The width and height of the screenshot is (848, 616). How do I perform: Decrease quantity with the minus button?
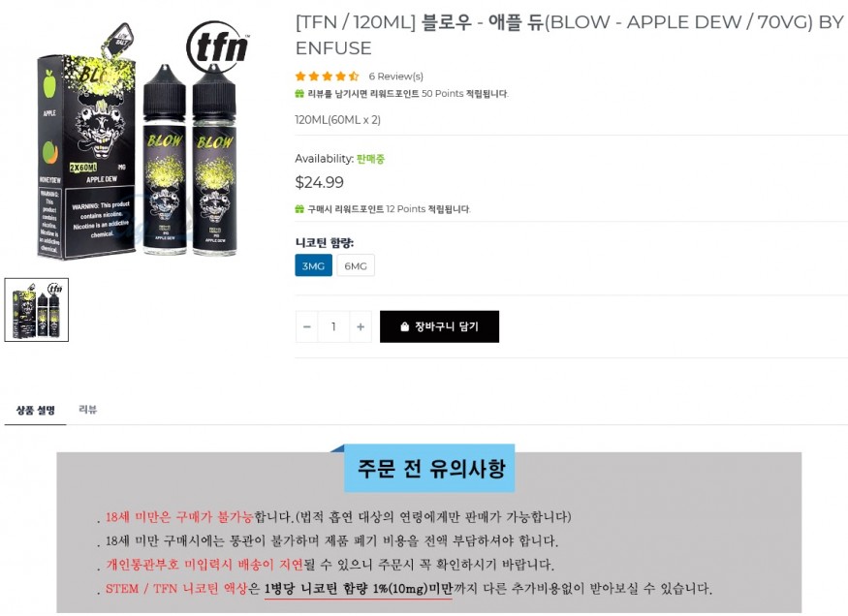pos(306,327)
